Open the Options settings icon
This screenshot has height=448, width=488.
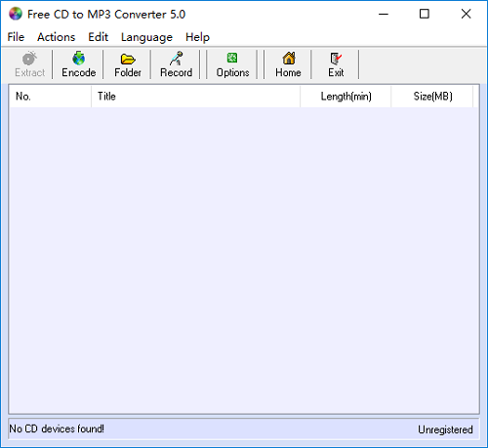(232, 64)
